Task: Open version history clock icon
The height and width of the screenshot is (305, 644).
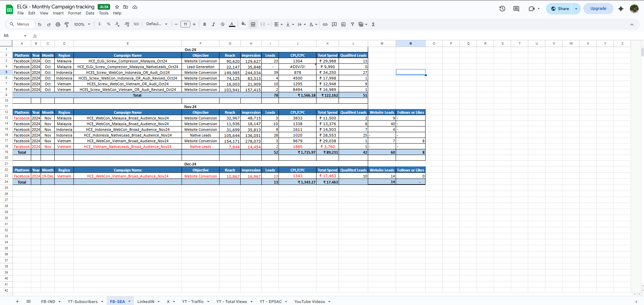Action: 502,9
